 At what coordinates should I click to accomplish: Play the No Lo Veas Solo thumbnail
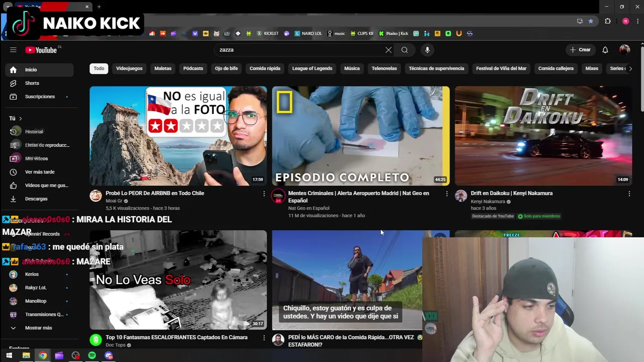point(178,280)
